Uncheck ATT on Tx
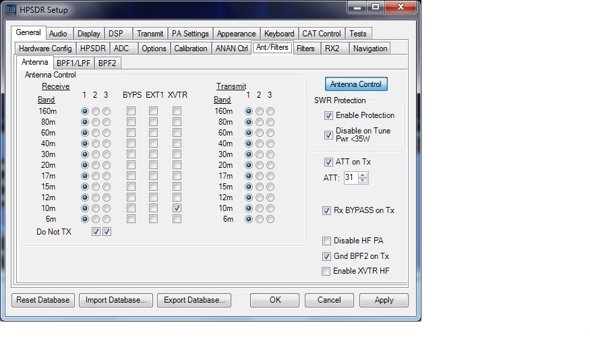Image resolution: width=590 pixels, height=364 pixels. pos(328,162)
